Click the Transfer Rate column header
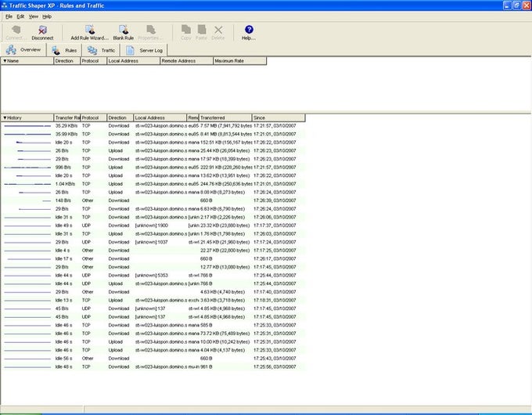The width and height of the screenshot is (532, 415). (x=66, y=117)
